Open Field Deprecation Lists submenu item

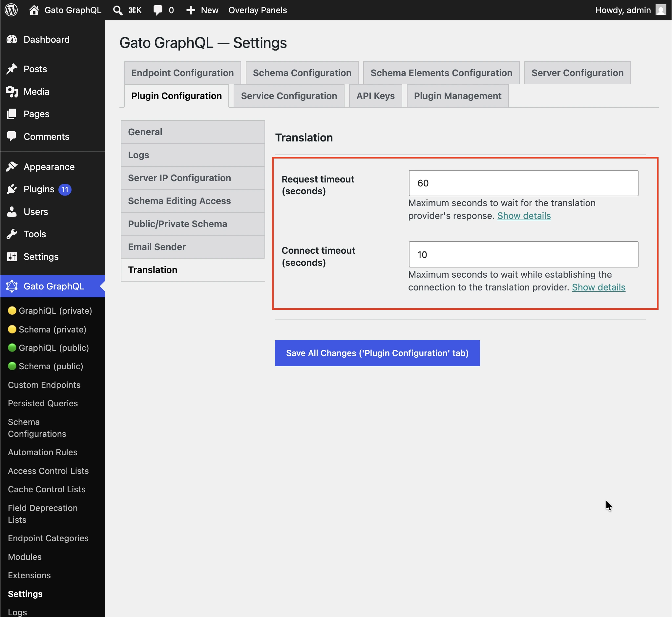pos(43,514)
